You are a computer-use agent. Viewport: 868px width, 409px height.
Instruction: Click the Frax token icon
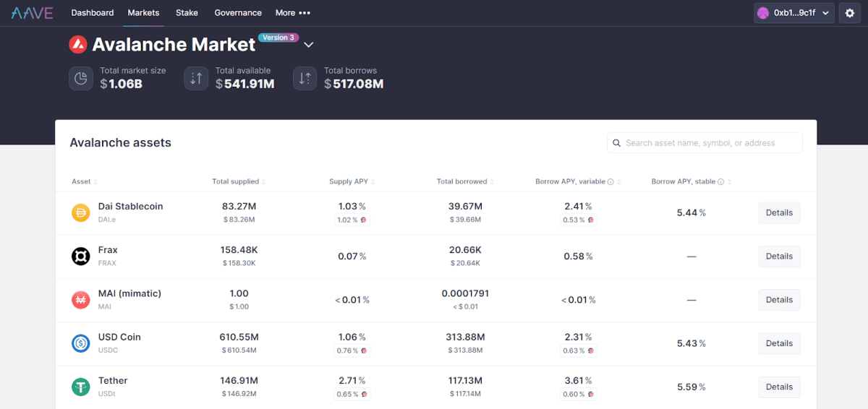click(80, 256)
